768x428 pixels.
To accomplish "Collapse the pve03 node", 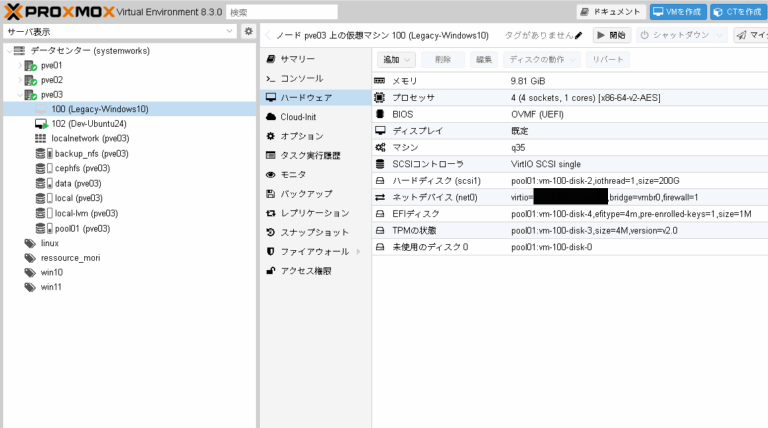I will tap(20, 95).
